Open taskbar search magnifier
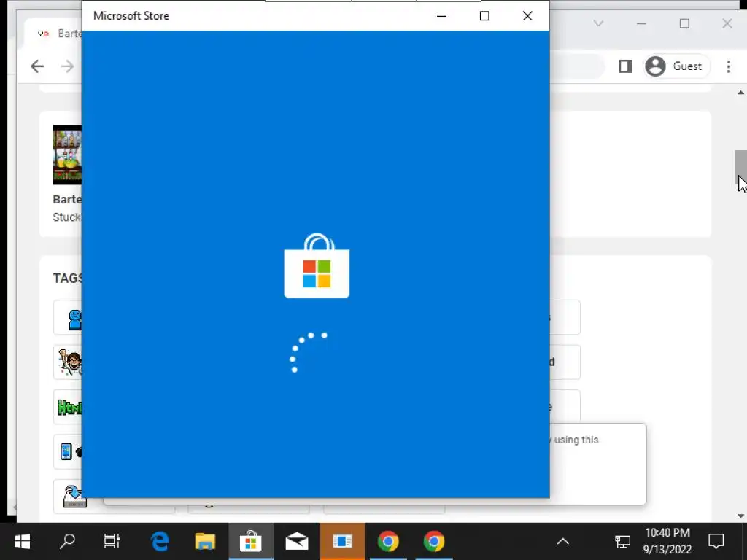This screenshot has height=560, width=747. point(67,542)
